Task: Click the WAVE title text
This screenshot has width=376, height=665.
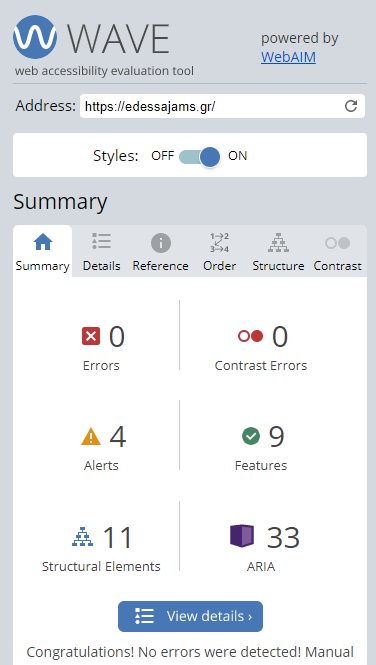Action: tap(118, 39)
